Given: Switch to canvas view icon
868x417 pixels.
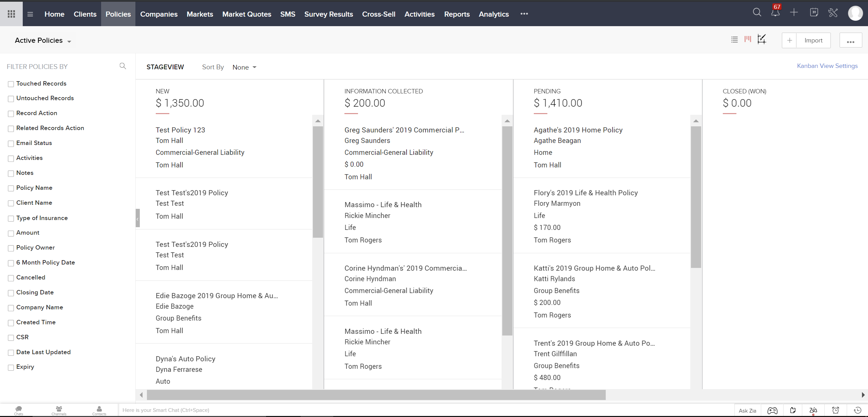Looking at the screenshot, I should pos(762,39).
